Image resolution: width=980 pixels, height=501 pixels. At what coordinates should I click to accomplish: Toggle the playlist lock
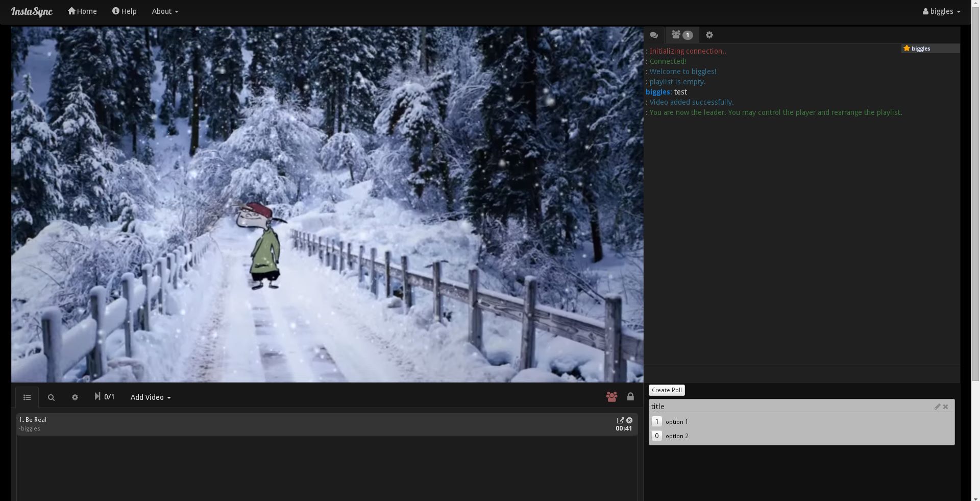(x=630, y=397)
